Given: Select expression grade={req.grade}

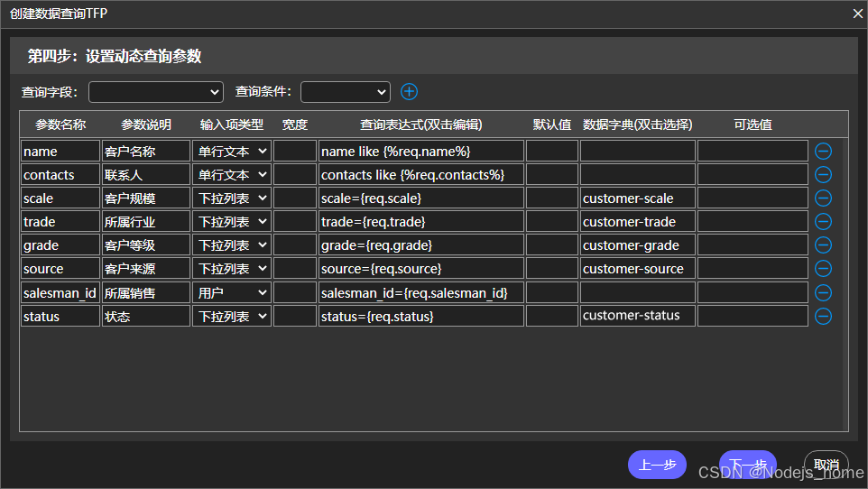Looking at the screenshot, I should click(x=421, y=245).
